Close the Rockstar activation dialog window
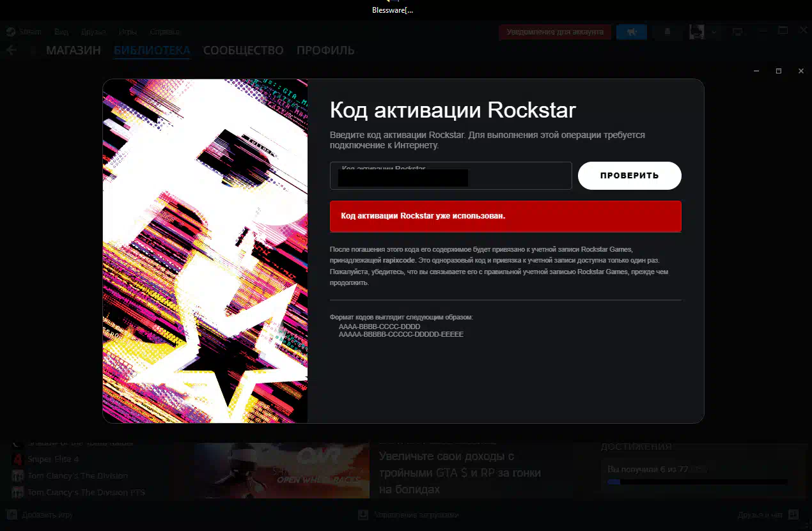812x531 pixels. [801, 71]
